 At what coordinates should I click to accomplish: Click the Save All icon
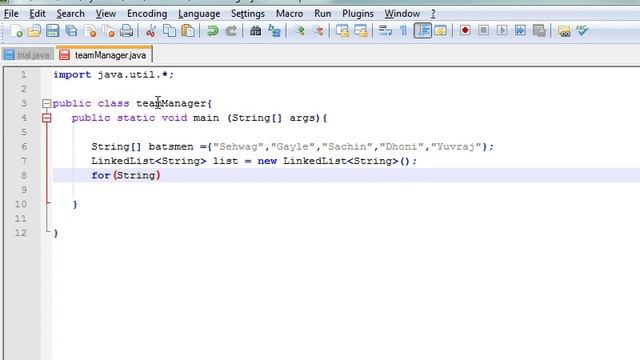71,31
